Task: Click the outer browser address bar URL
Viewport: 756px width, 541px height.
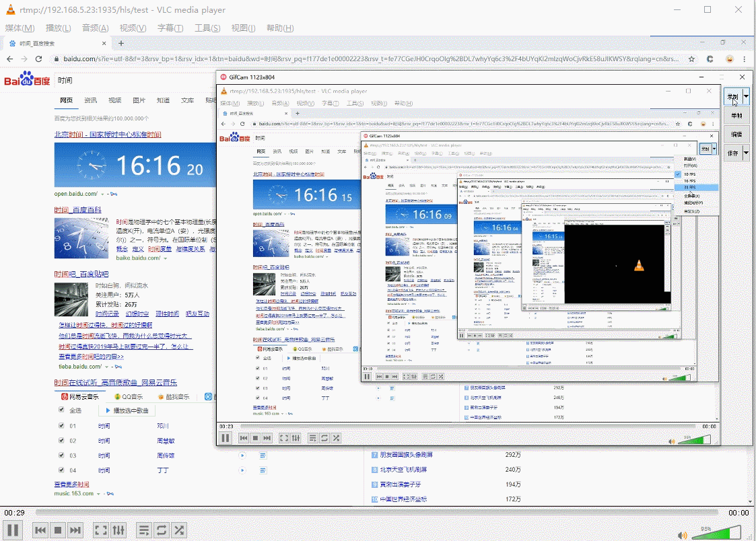Action: [x=371, y=59]
